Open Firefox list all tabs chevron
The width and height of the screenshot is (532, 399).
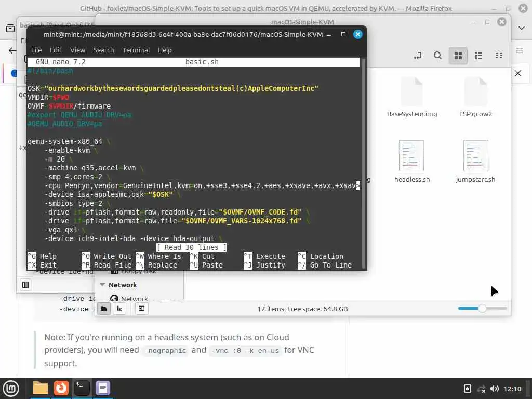tap(522, 28)
